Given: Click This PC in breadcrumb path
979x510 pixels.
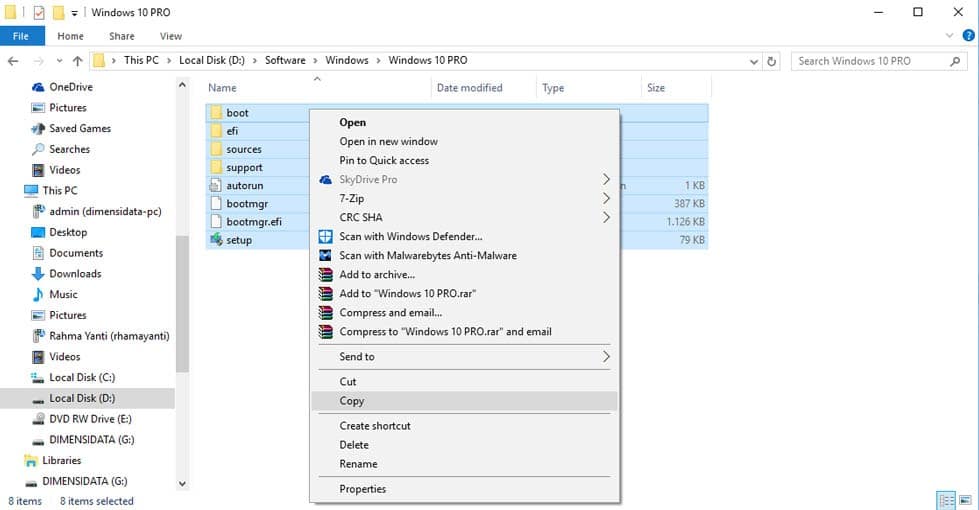Looking at the screenshot, I should (x=141, y=61).
